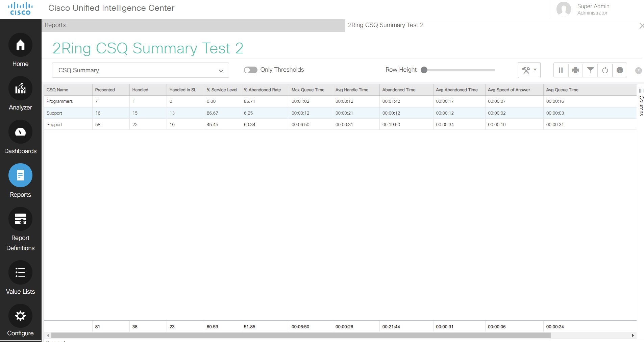Go to Dashboards in sidebar

[20, 132]
